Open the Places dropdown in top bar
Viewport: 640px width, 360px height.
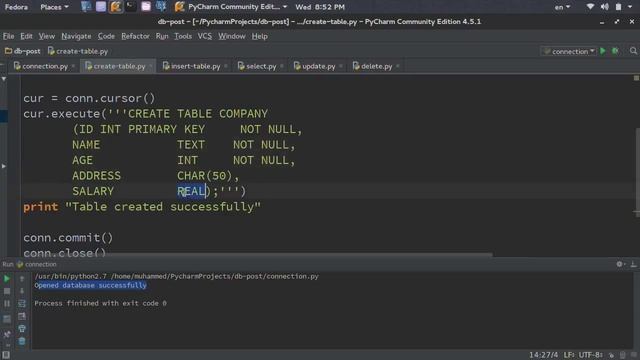(54, 7)
